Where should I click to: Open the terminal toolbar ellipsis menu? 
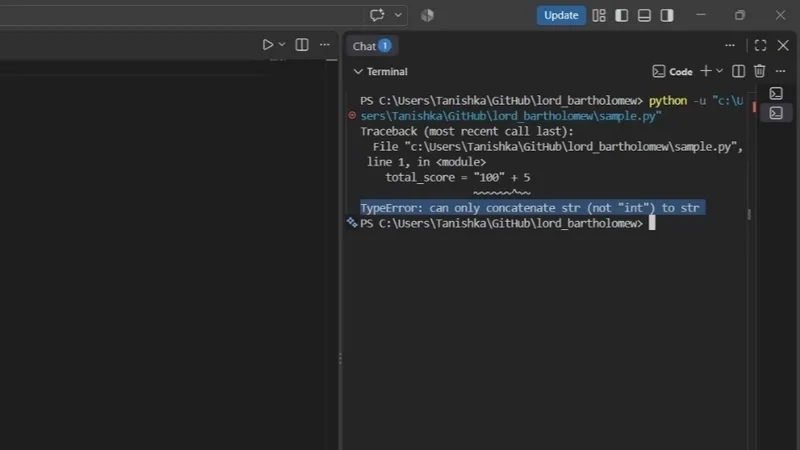(x=780, y=71)
